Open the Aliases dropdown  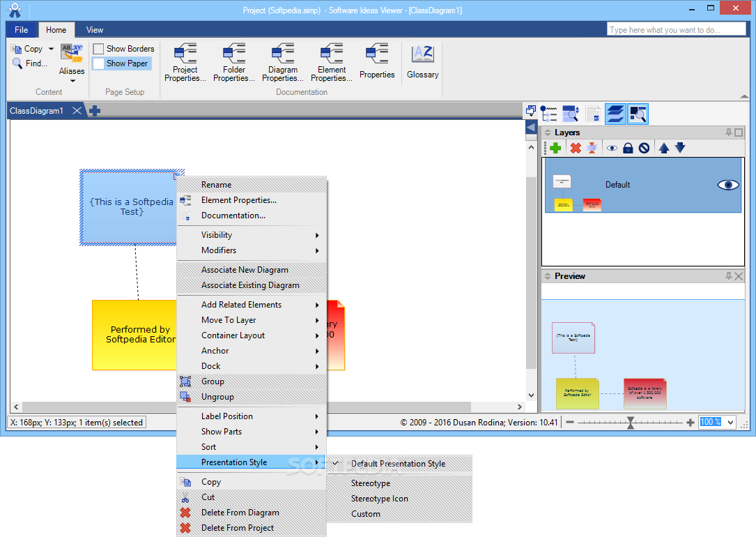pos(72,63)
